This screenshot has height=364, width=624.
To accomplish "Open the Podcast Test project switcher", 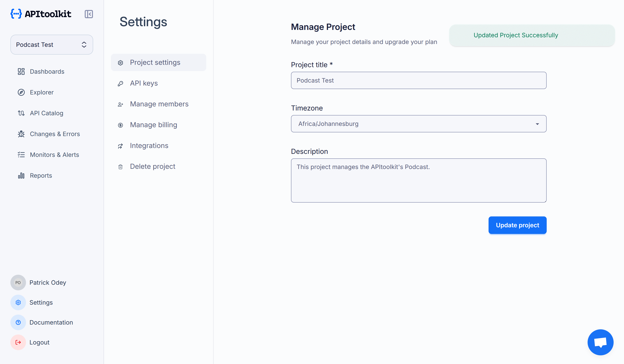I will click(x=52, y=45).
